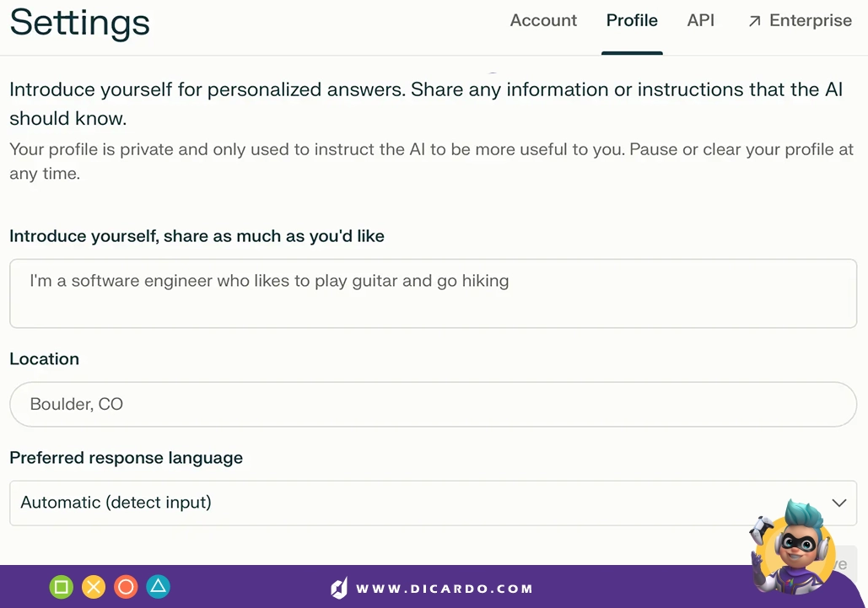
Task: Click into the Location field showing Boulder, CO
Action: pos(433,404)
